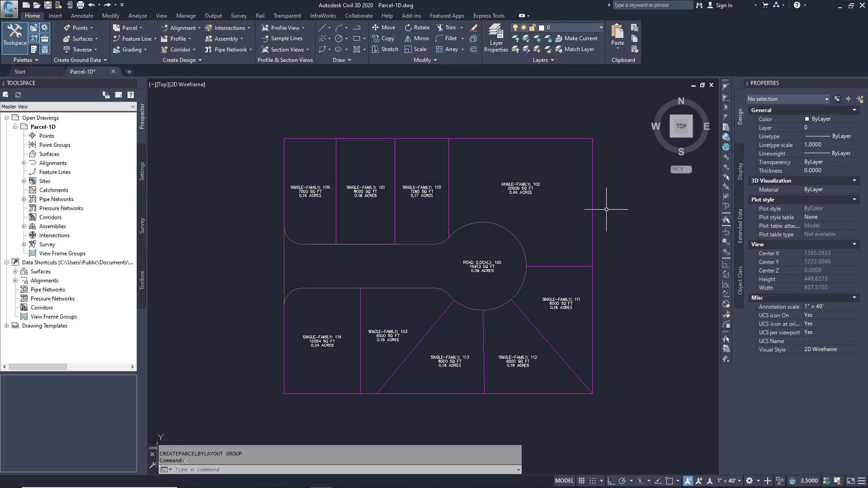
Task: Switch to the Annotate ribbon tab
Action: point(82,15)
